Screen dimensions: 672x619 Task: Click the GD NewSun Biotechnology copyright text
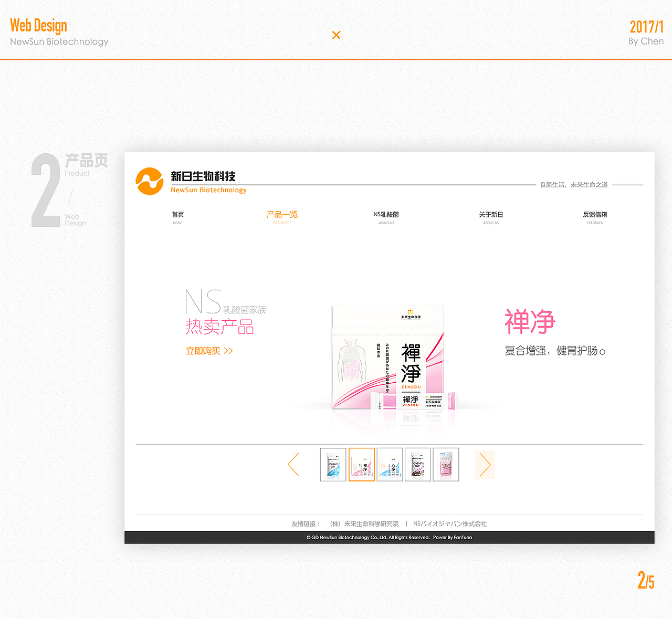pyautogui.click(x=368, y=538)
